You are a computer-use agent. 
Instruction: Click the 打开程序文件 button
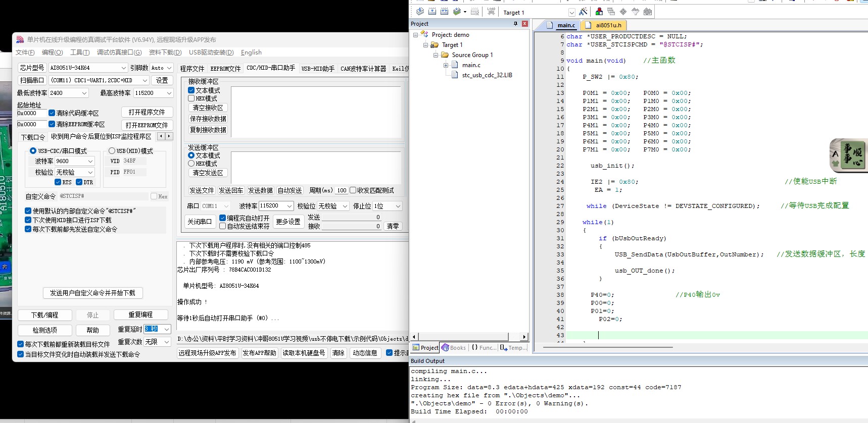point(147,112)
